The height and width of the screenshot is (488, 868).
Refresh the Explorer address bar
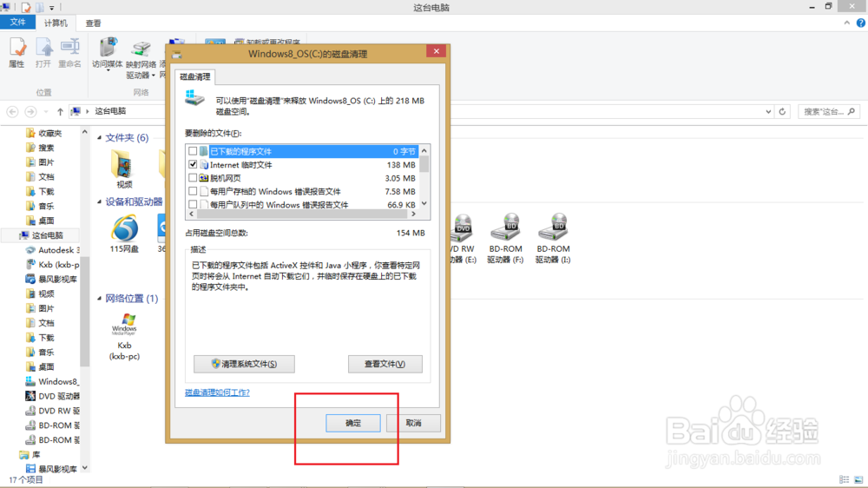(x=782, y=112)
